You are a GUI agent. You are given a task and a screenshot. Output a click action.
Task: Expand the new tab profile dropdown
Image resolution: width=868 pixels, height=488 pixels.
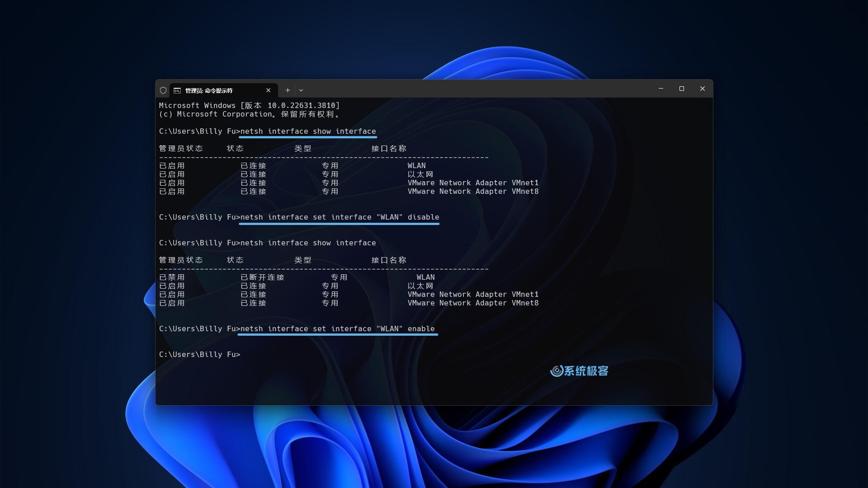pos(301,90)
